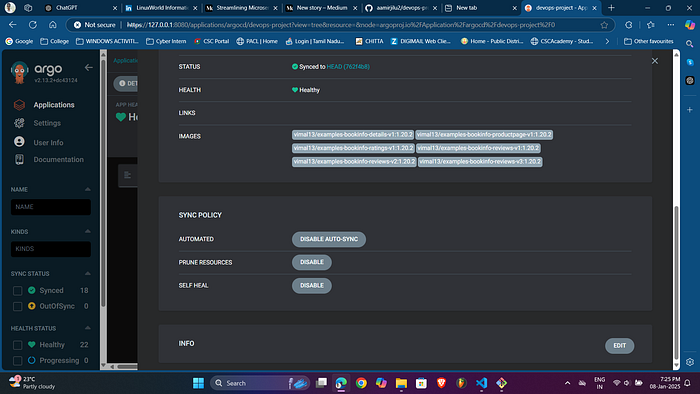Switch to the New story – Medium tab
This screenshot has height=394, width=700.
click(321, 8)
